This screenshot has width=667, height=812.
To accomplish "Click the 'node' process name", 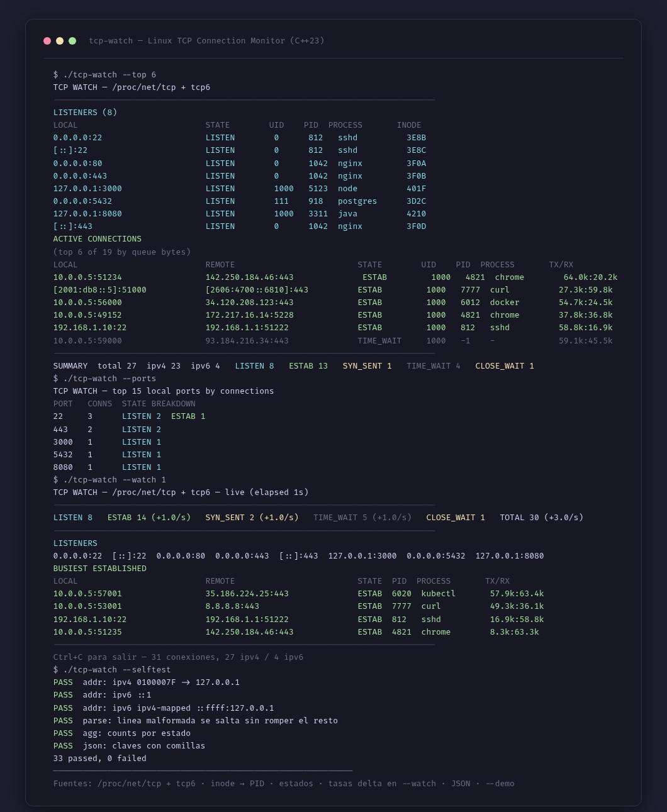I will point(347,189).
